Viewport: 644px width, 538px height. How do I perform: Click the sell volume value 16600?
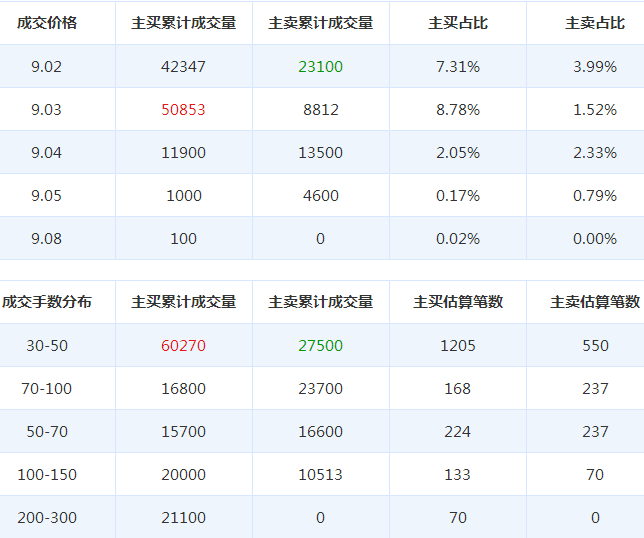tap(320, 432)
